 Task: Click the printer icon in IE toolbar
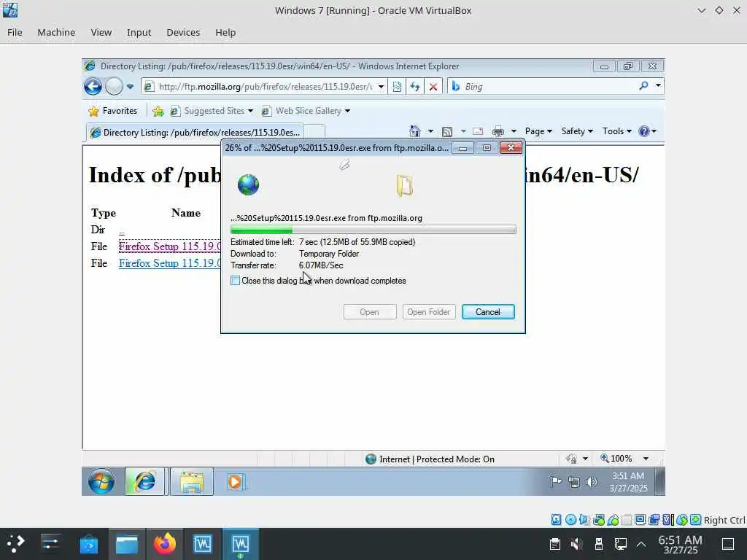pos(498,131)
